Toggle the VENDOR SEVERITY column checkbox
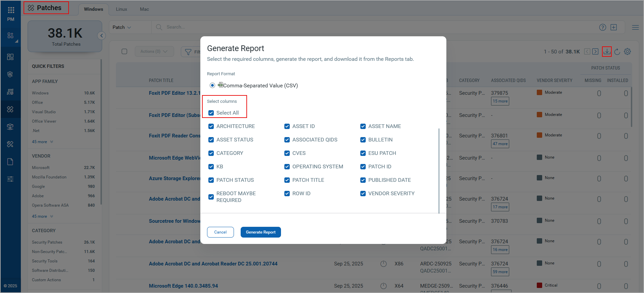The width and height of the screenshot is (644, 293). pos(363,194)
